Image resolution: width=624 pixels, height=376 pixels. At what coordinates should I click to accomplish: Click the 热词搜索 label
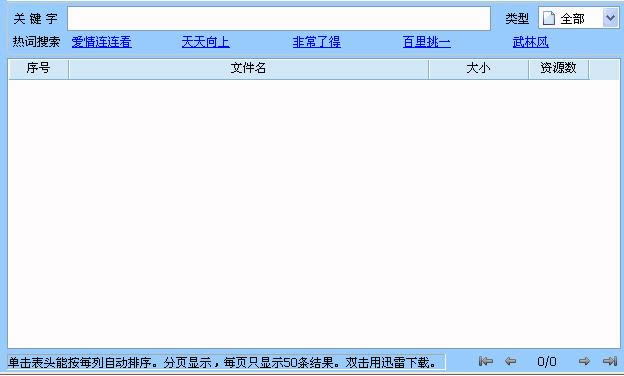(36, 41)
